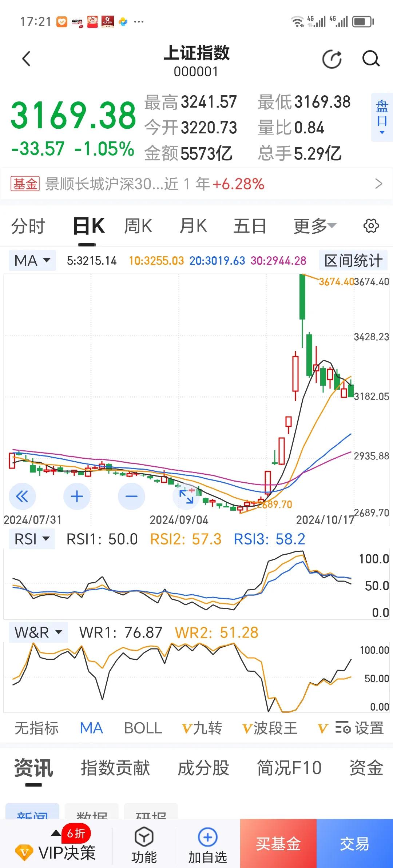Viewport: 393px width, 868px height.
Task: Tap the 最高3241.57 value
Action: coord(191,102)
